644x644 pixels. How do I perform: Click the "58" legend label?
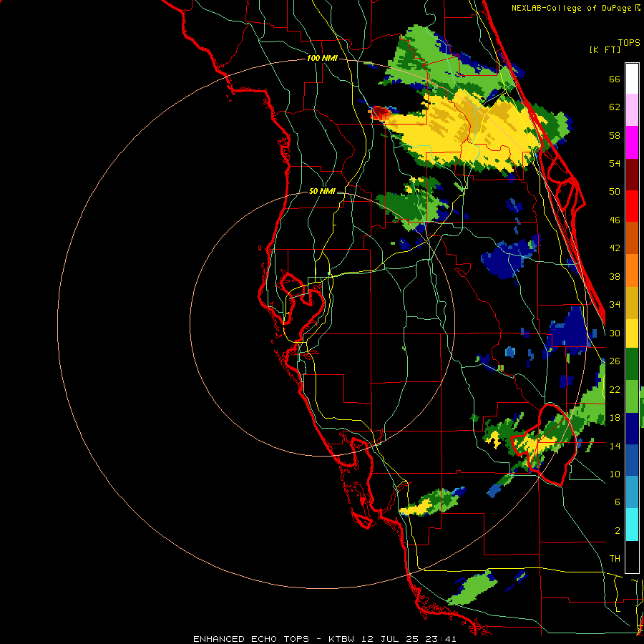tap(615, 135)
